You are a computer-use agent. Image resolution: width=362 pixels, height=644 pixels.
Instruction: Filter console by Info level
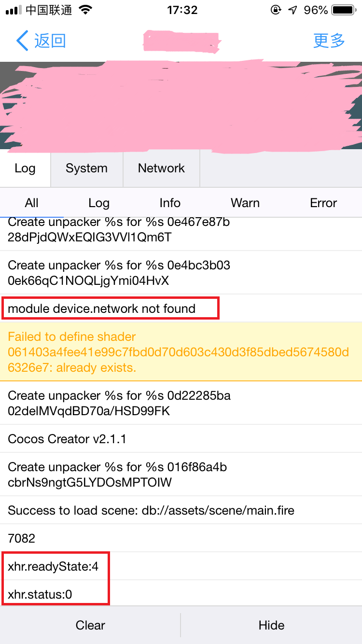point(170,203)
